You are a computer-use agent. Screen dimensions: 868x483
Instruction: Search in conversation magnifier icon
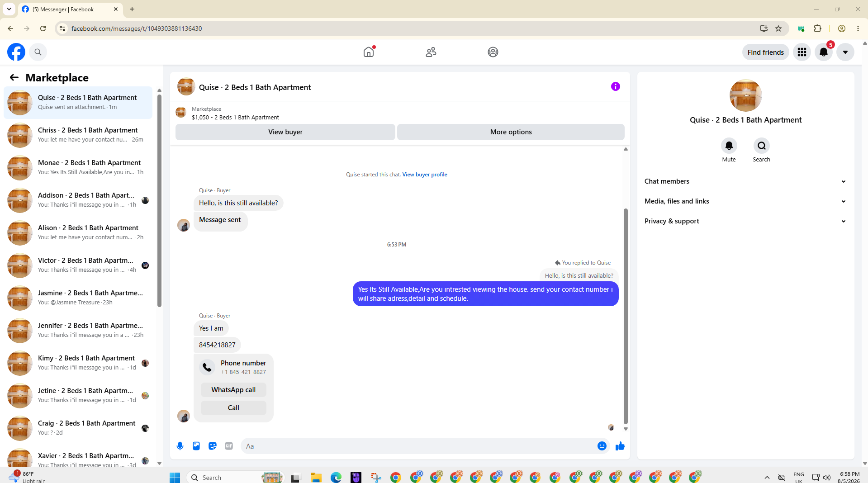pos(762,146)
